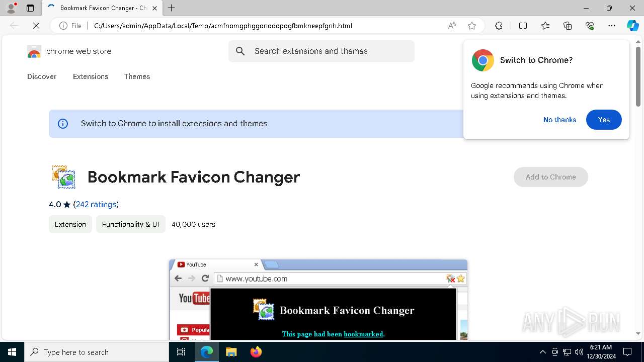Open notification center icon

point(627,352)
